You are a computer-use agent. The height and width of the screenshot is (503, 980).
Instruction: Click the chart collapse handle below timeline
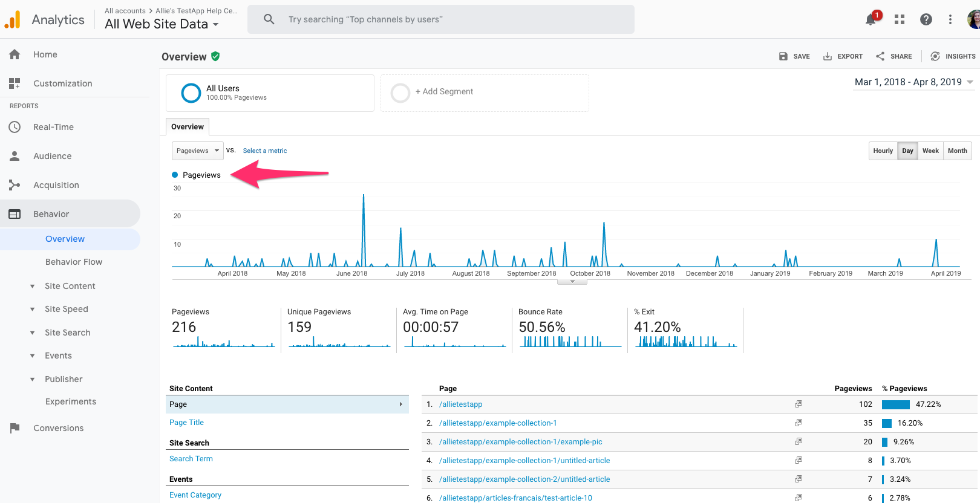(572, 282)
